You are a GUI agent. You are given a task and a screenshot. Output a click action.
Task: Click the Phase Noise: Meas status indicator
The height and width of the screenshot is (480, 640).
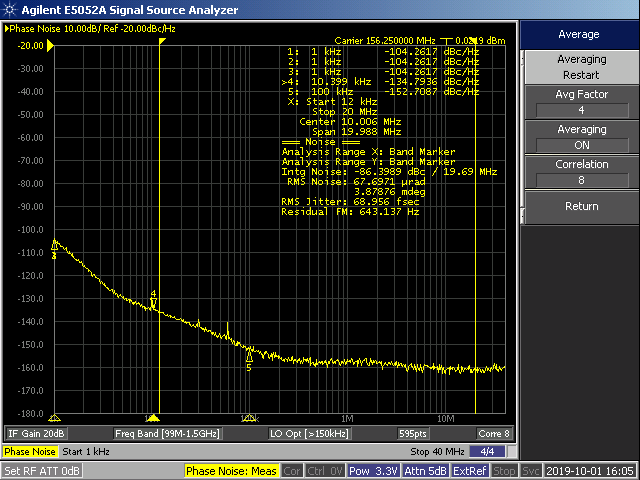tap(231, 471)
